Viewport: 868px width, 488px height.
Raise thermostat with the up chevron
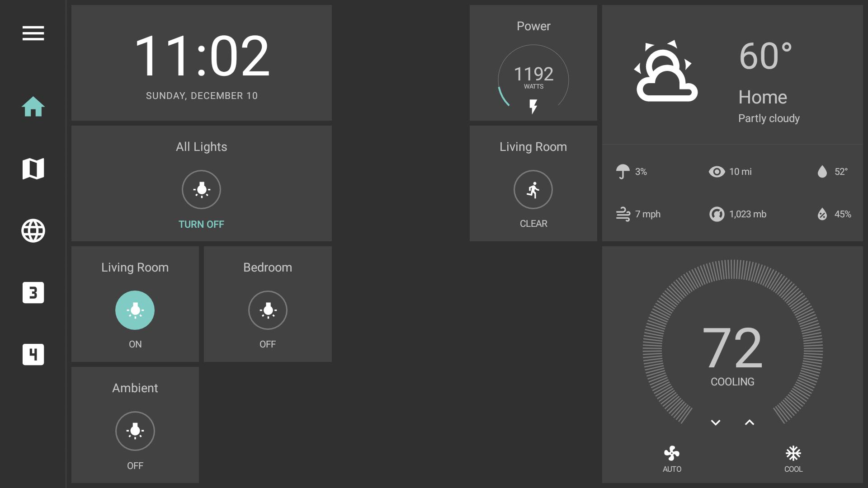[x=749, y=423]
